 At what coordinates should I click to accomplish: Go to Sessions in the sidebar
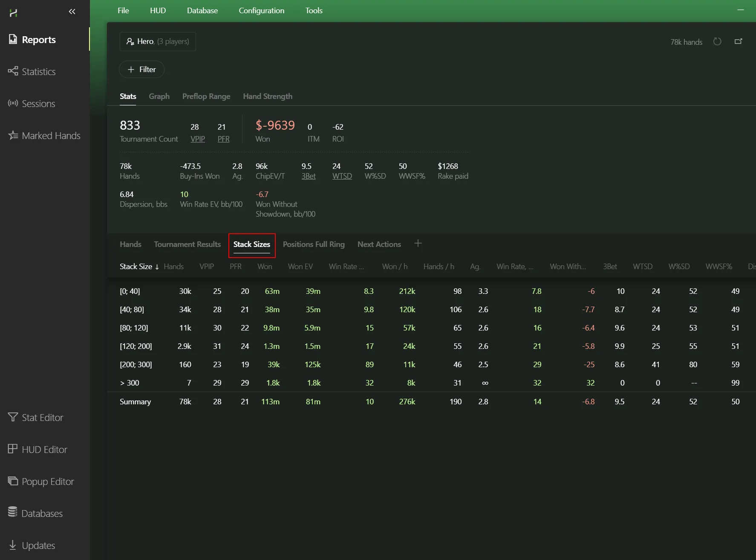38,104
